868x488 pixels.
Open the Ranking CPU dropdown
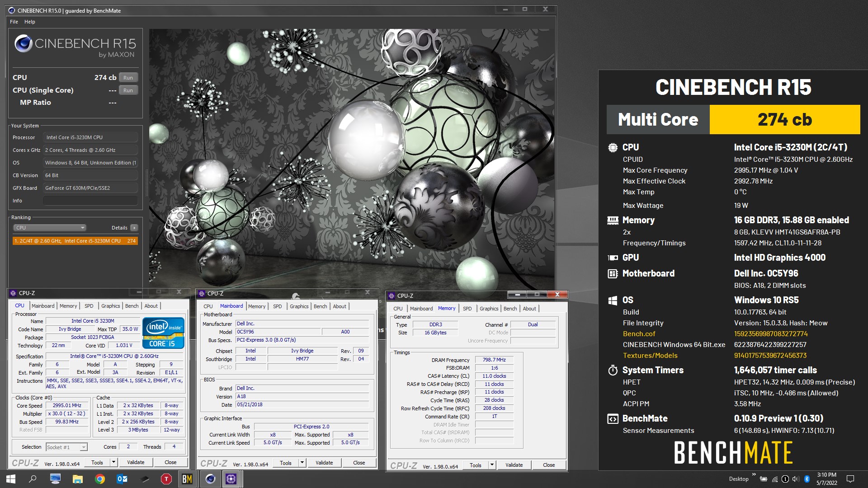pyautogui.click(x=49, y=228)
